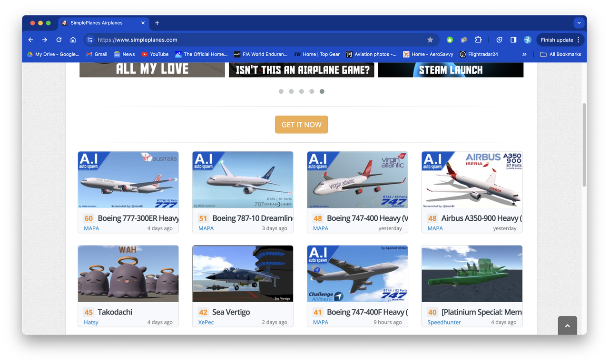The height and width of the screenshot is (364, 609).
Task: Open the Sea Vertigo title link
Action: point(231,312)
